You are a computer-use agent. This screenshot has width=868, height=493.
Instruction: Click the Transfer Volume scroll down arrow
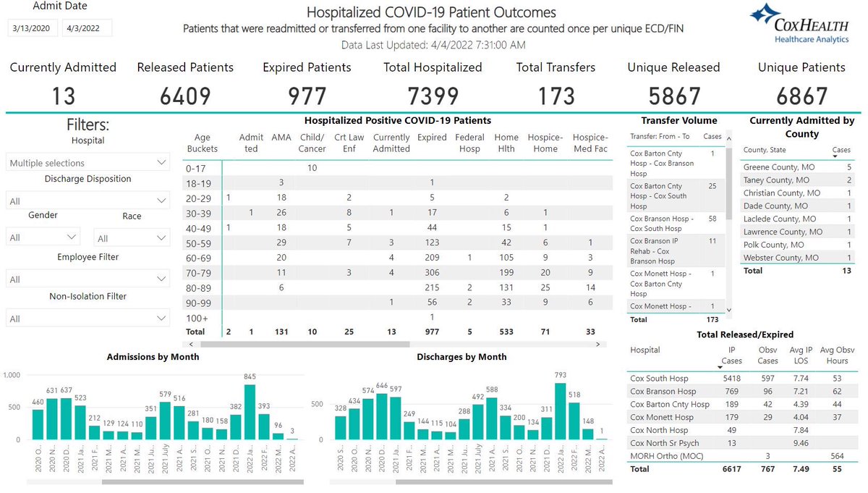728,310
